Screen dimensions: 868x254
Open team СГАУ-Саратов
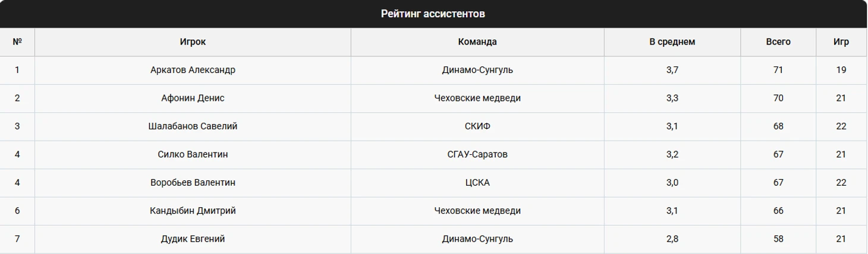point(477,154)
